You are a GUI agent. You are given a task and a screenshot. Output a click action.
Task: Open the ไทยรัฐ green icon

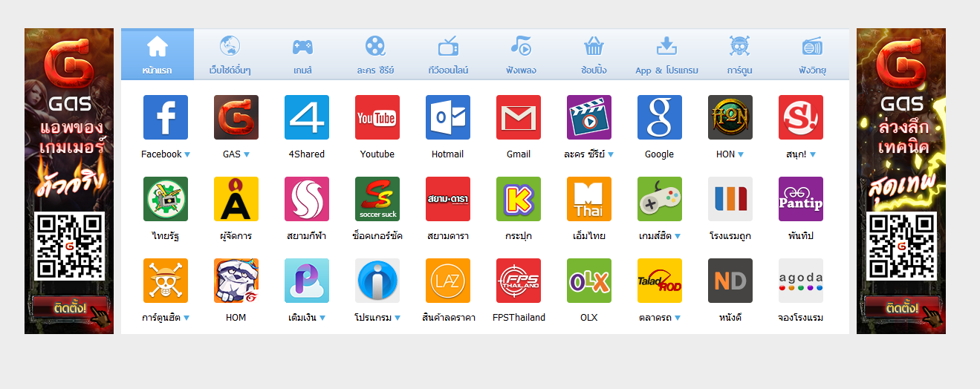click(x=166, y=199)
